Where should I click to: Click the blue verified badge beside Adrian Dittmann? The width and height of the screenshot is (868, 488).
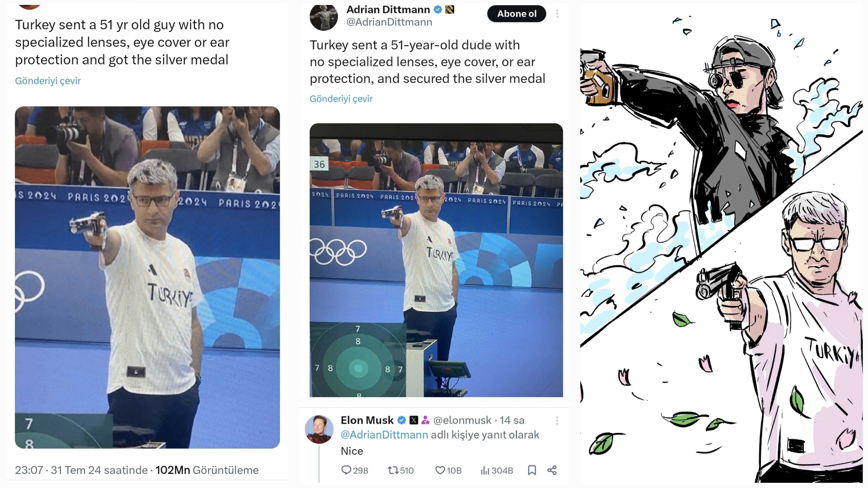pos(438,10)
